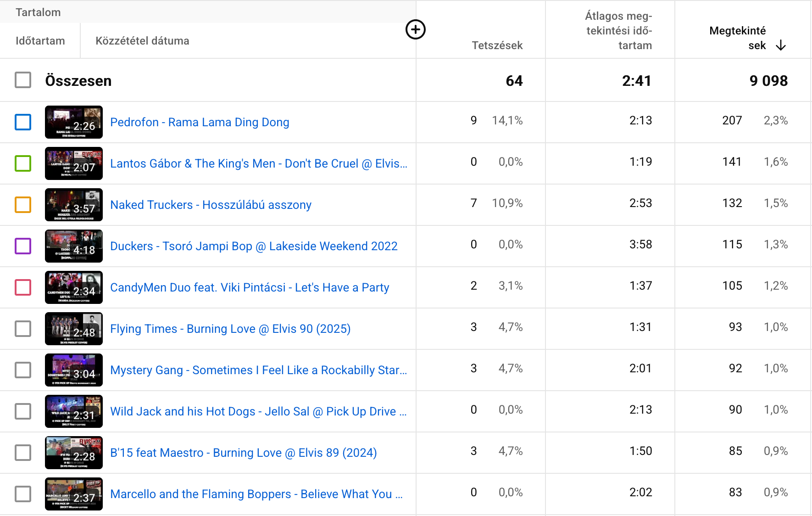Open CandyMen Duo Let's Have a Party link

tap(250, 287)
